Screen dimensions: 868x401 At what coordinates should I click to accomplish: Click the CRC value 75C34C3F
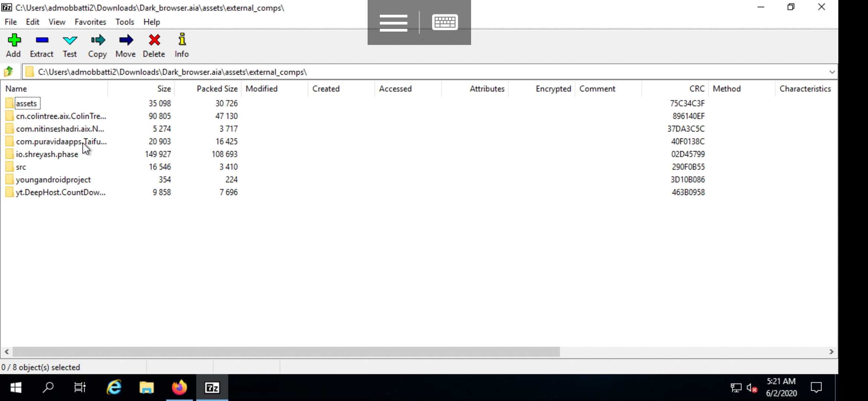[x=687, y=103]
